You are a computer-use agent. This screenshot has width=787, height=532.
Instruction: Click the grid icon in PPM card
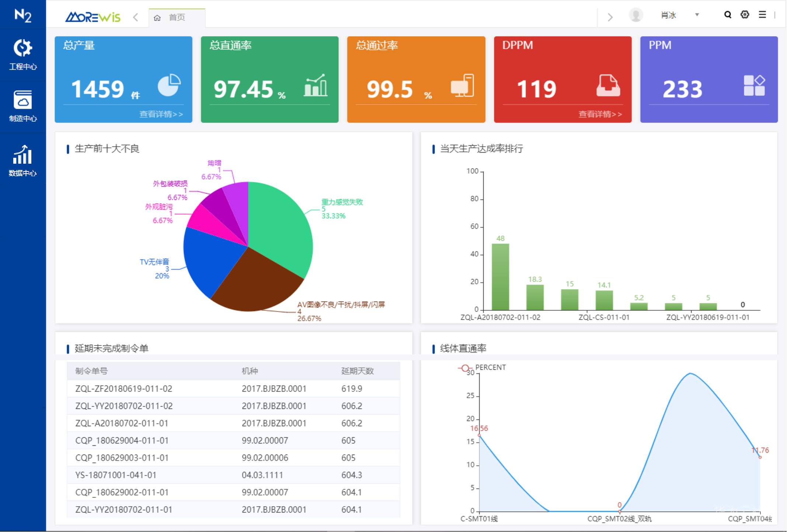(754, 86)
